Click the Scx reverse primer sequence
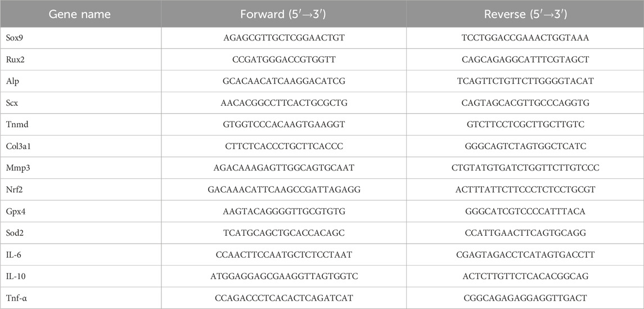The width and height of the screenshot is (644, 309). (x=525, y=103)
